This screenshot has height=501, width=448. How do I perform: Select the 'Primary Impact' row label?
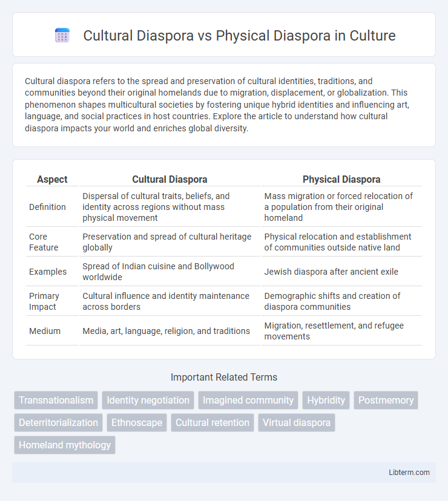44,301
